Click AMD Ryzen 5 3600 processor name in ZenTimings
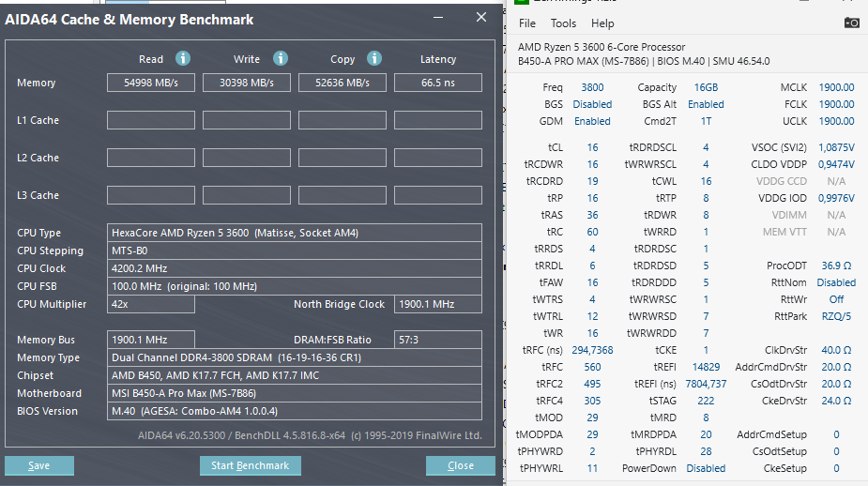This screenshot has height=486, width=868. tap(602, 47)
